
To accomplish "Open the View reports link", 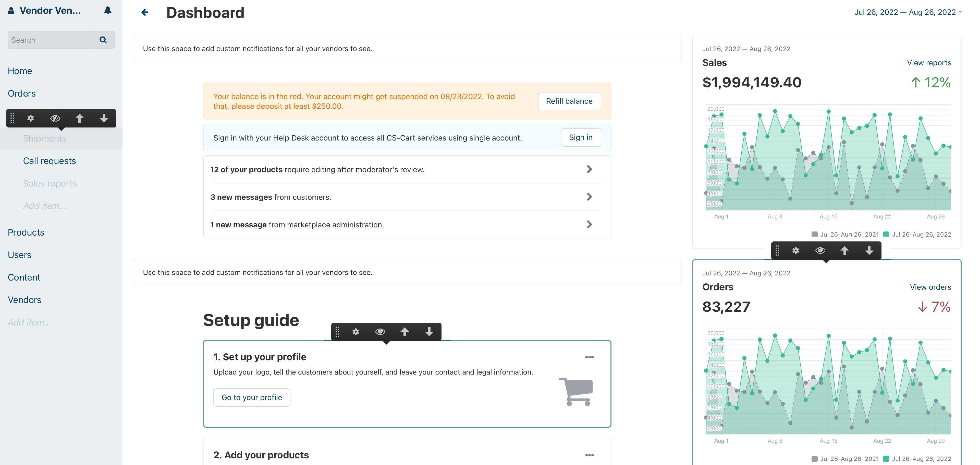I will (929, 63).
